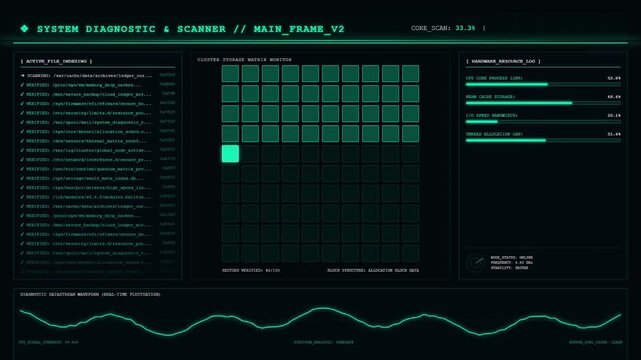Click the central peak of the waveform graph

point(323,309)
